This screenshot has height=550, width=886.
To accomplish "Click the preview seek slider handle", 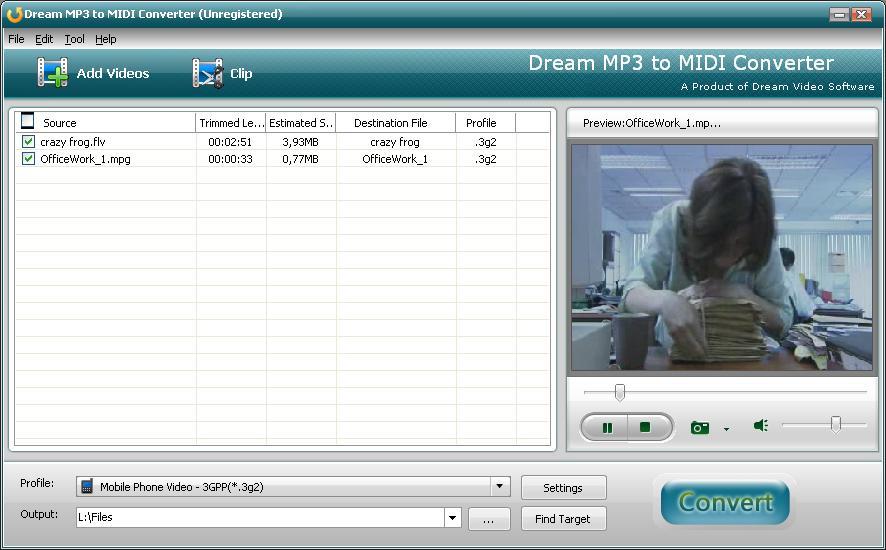I will click(620, 392).
